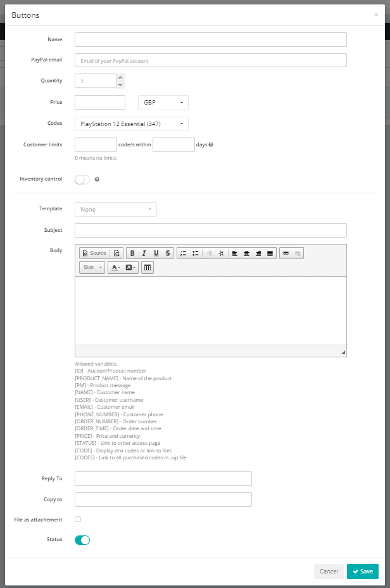Close the Buttons dialog with the X
The width and height of the screenshot is (390, 588).
[x=376, y=15]
